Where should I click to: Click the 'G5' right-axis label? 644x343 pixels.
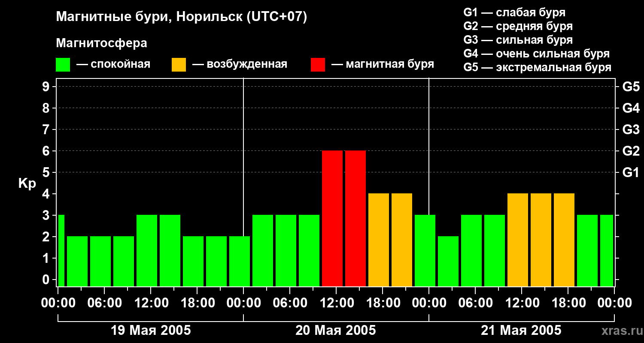[631, 87]
